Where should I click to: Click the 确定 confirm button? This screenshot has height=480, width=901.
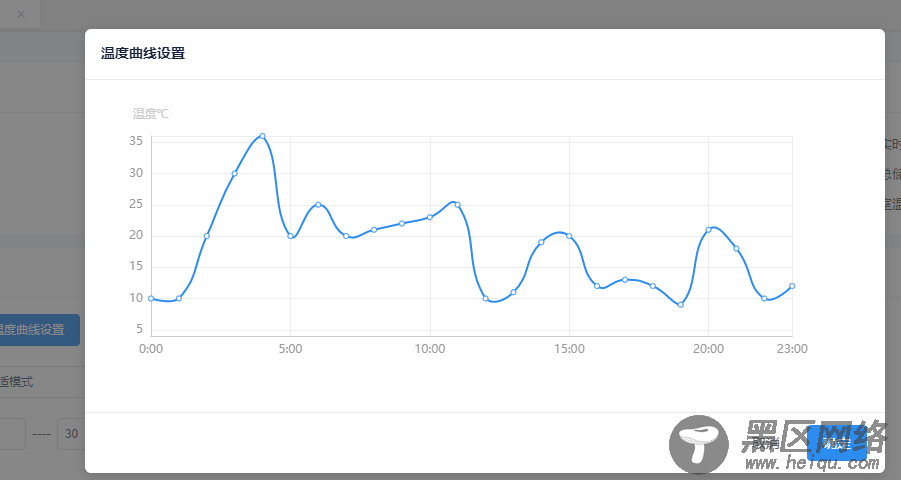click(836, 443)
